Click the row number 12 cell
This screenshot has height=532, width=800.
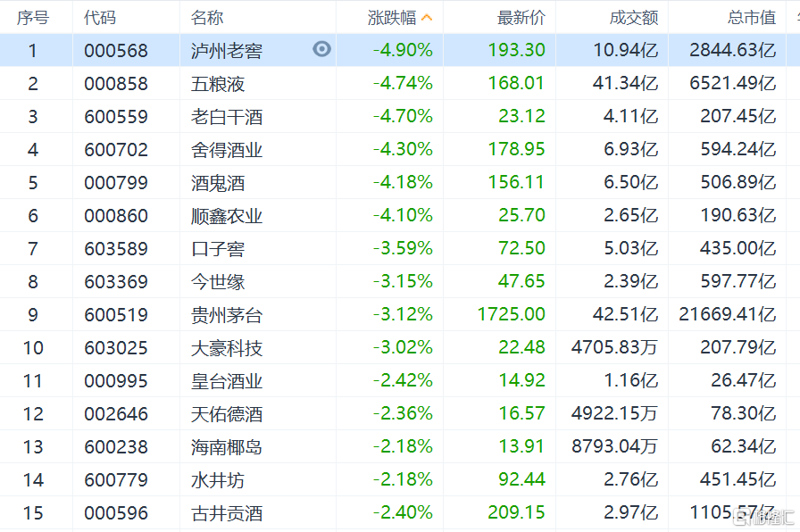pos(33,414)
